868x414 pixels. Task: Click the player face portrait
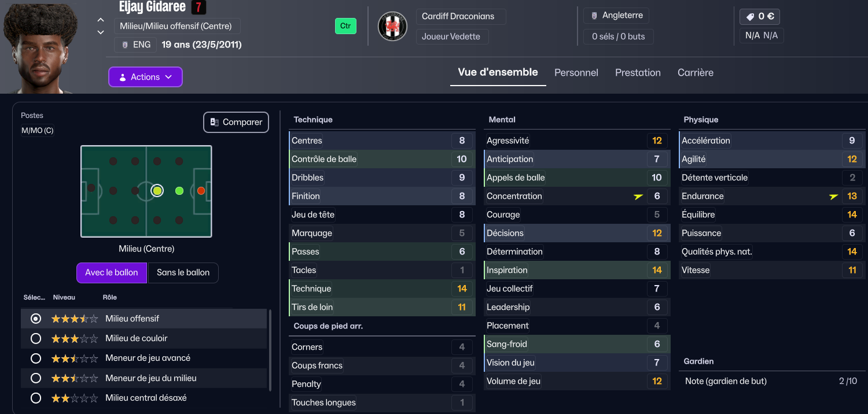click(x=38, y=49)
